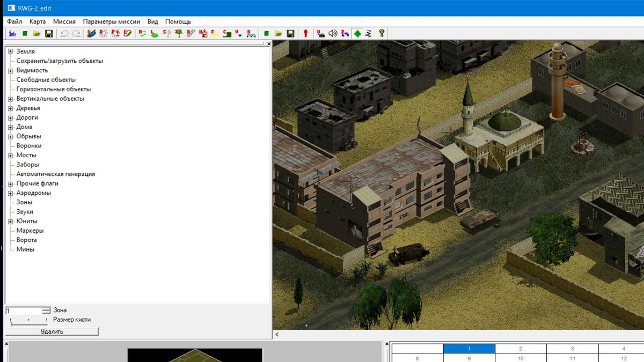Select Зоны in the tree
Viewport: 644px width, 362px height.
tap(24, 202)
